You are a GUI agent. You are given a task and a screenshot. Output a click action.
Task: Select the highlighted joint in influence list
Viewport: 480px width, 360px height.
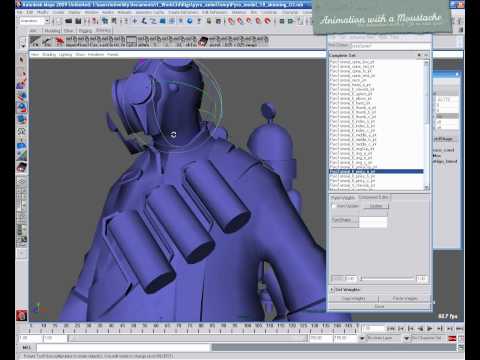(x=376, y=172)
